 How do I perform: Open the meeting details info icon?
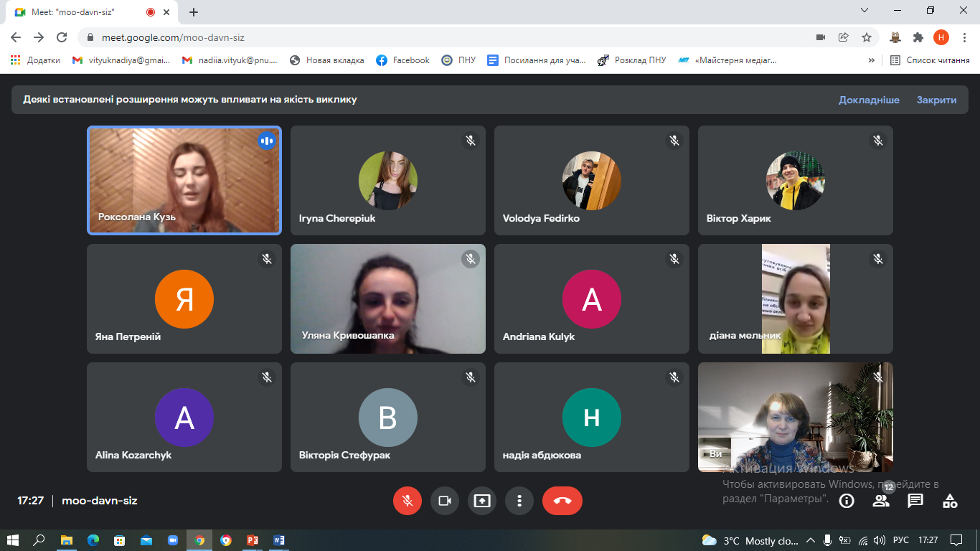(x=847, y=501)
